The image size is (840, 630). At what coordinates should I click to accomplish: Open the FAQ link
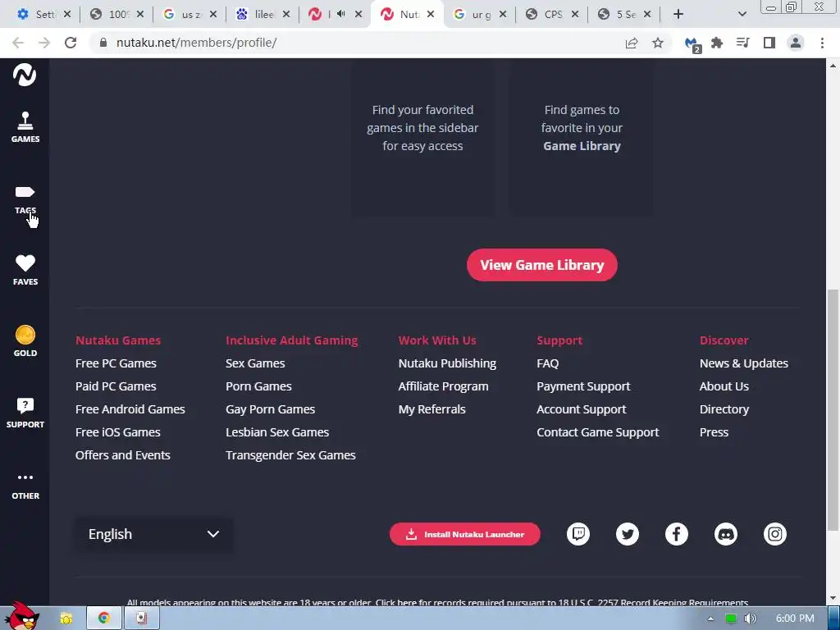tap(547, 363)
